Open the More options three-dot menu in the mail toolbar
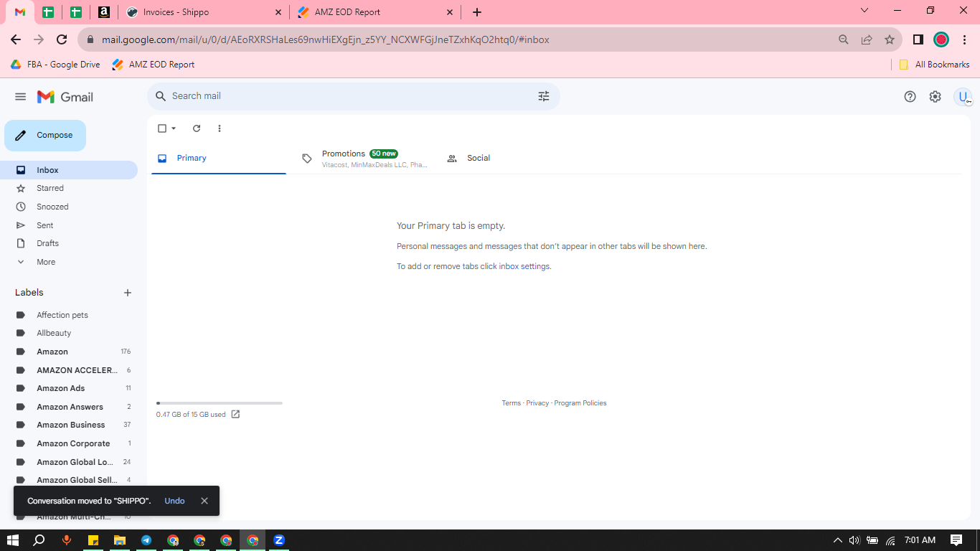The height and width of the screenshot is (551, 980). [220, 128]
